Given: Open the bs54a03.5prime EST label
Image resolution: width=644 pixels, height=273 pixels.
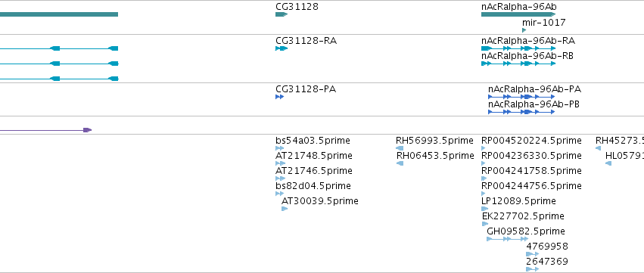Looking at the screenshot, I should click(x=313, y=141).
